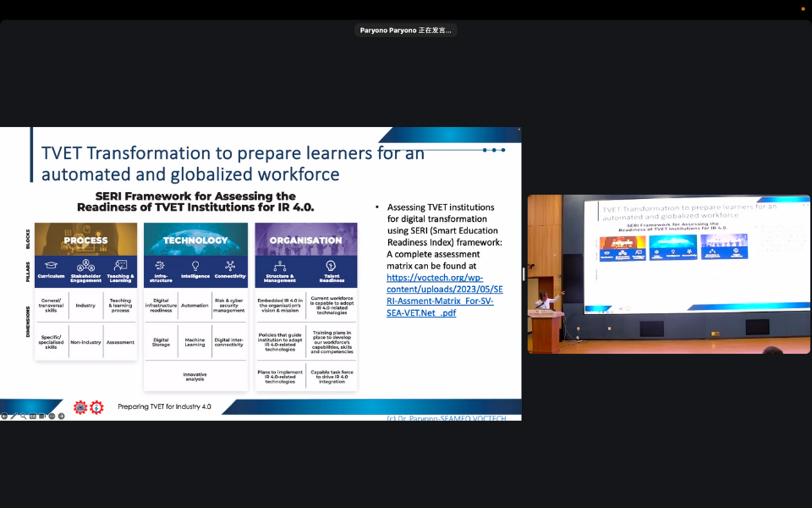Click 'Embedded IR 4.0 in the organisation's vision' cell
This screenshot has width=812, height=508.
tap(280, 306)
